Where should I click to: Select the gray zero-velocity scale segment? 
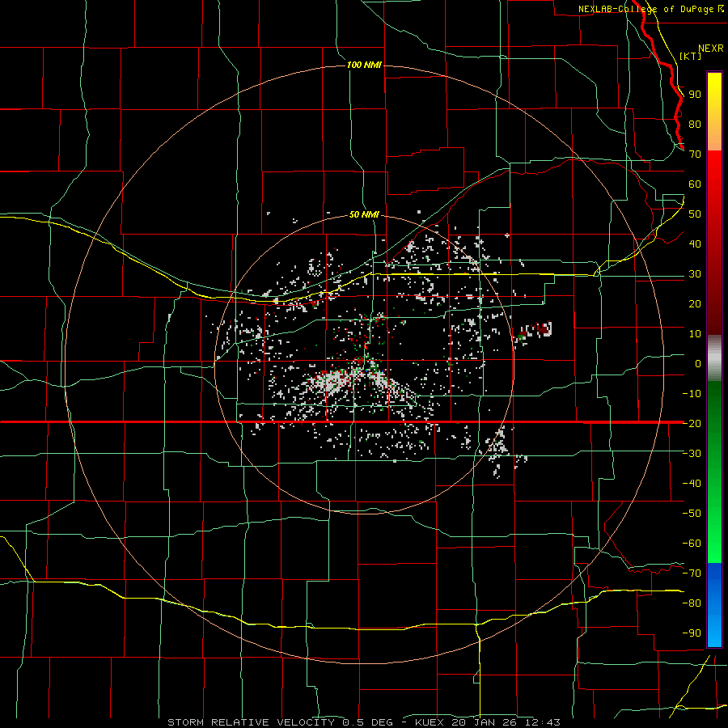click(x=714, y=358)
